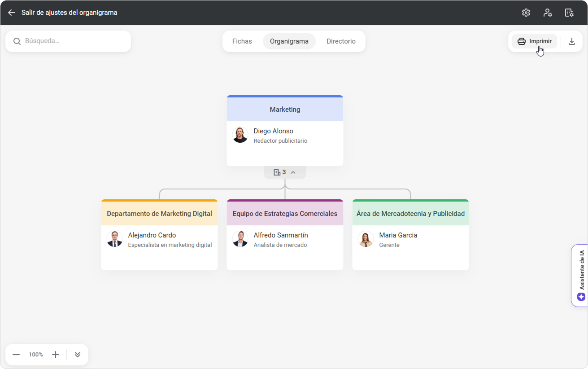Click the download icon
Image resolution: width=588 pixels, height=369 pixels.
[x=572, y=41]
